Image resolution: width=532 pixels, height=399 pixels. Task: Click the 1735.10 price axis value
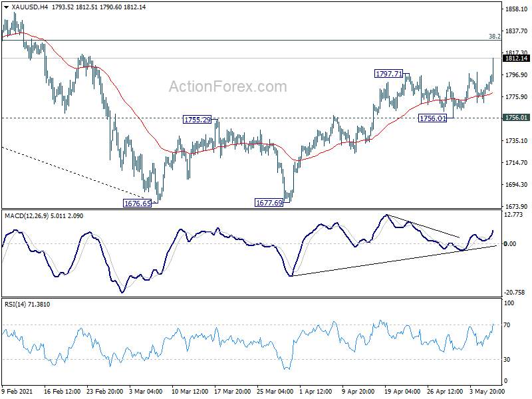click(x=516, y=140)
